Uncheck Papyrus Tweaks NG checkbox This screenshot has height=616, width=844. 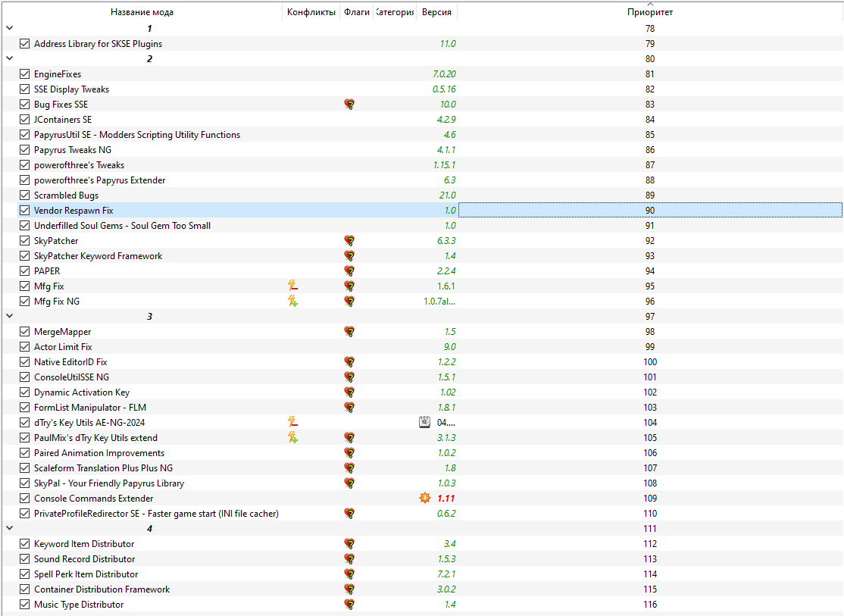pos(24,150)
